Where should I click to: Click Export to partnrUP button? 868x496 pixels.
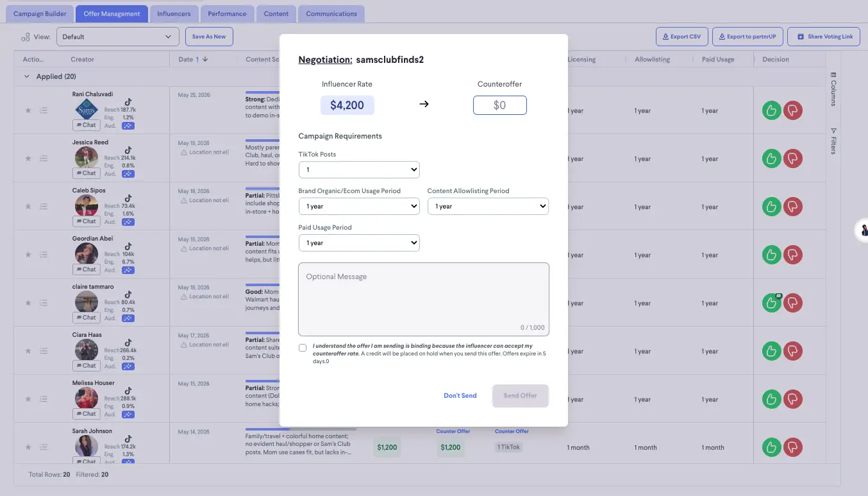(x=747, y=37)
